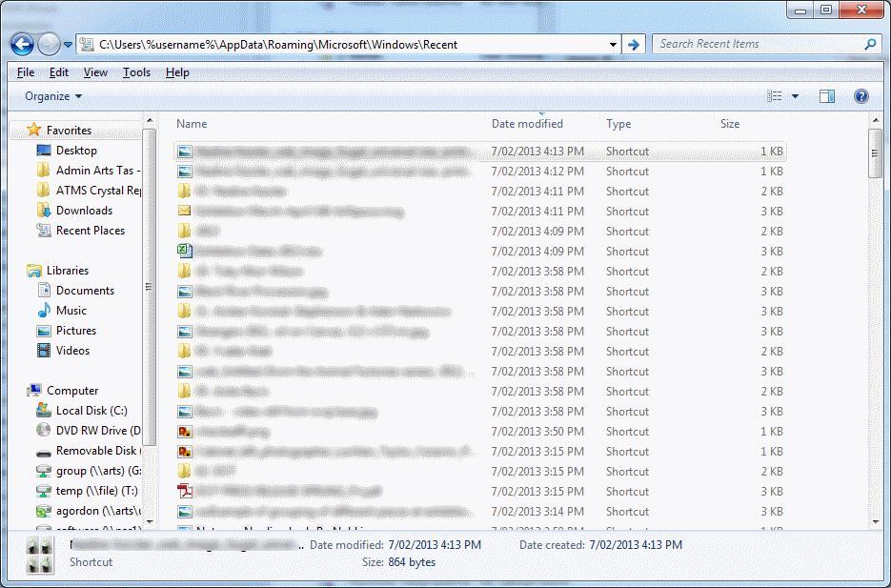Select Favorites in the navigation pane
Image resolution: width=891 pixels, height=588 pixels.
(x=69, y=131)
